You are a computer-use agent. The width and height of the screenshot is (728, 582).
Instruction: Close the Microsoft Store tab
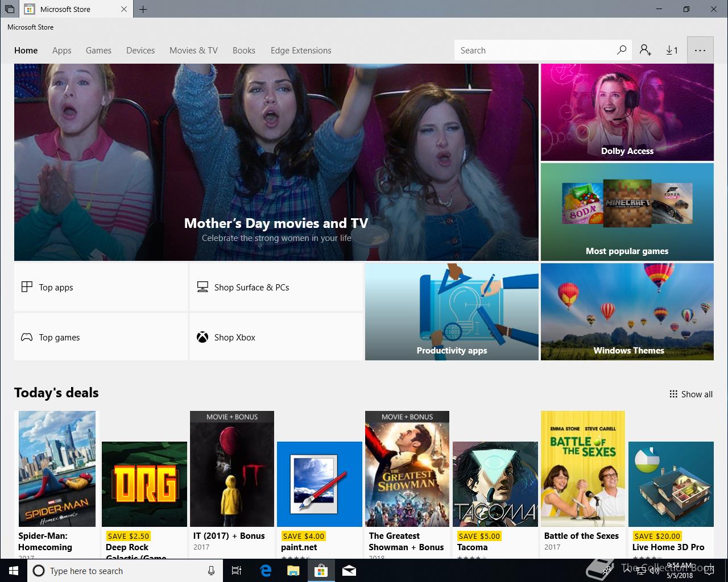point(124,9)
